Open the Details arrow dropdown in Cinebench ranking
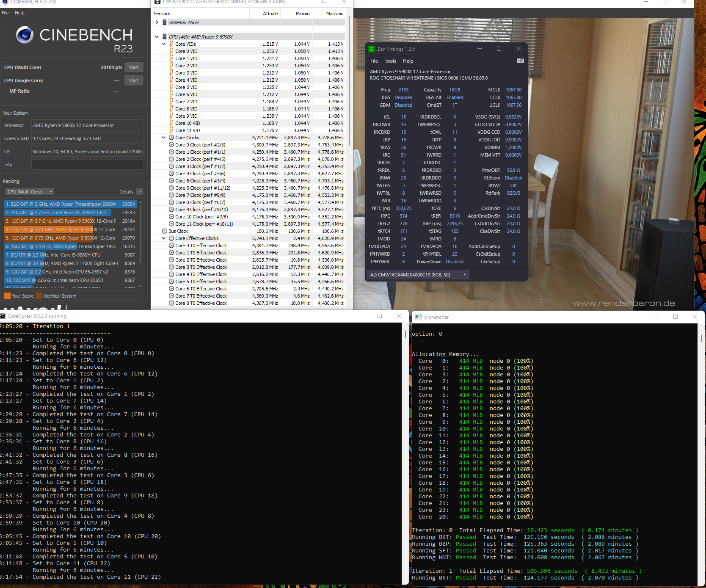 140,192
